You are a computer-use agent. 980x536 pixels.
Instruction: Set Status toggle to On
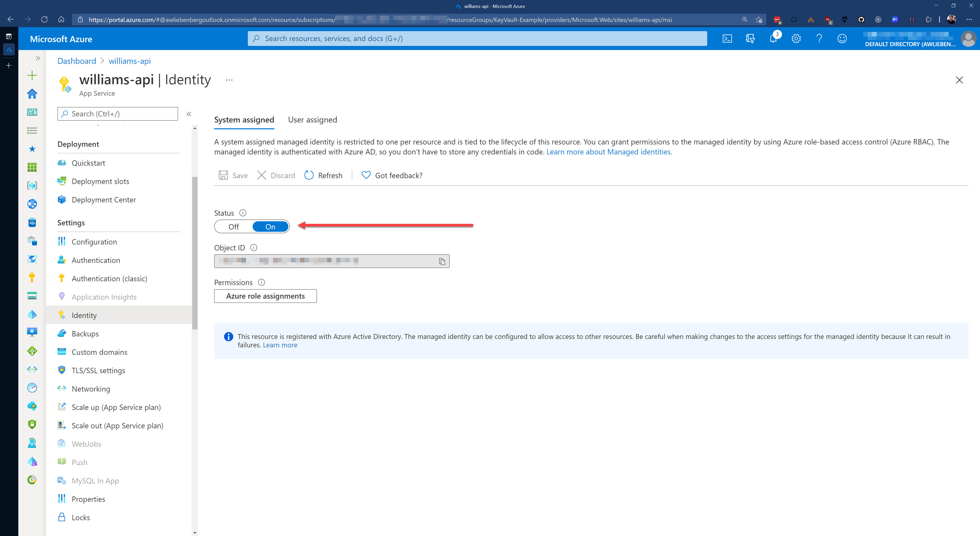click(x=270, y=227)
